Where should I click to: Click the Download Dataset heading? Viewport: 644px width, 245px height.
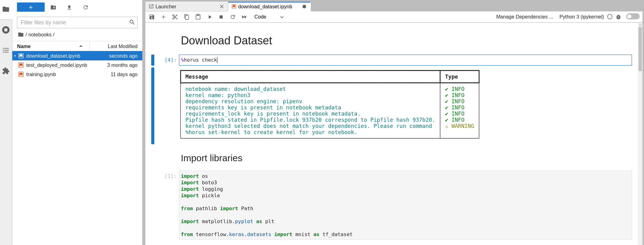pos(226,41)
